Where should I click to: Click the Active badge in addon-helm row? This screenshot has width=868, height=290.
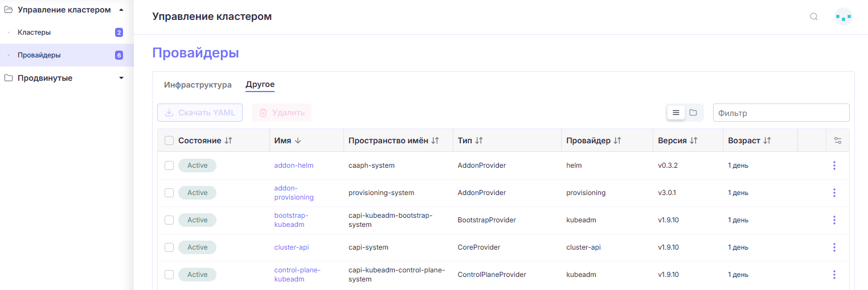click(x=198, y=165)
